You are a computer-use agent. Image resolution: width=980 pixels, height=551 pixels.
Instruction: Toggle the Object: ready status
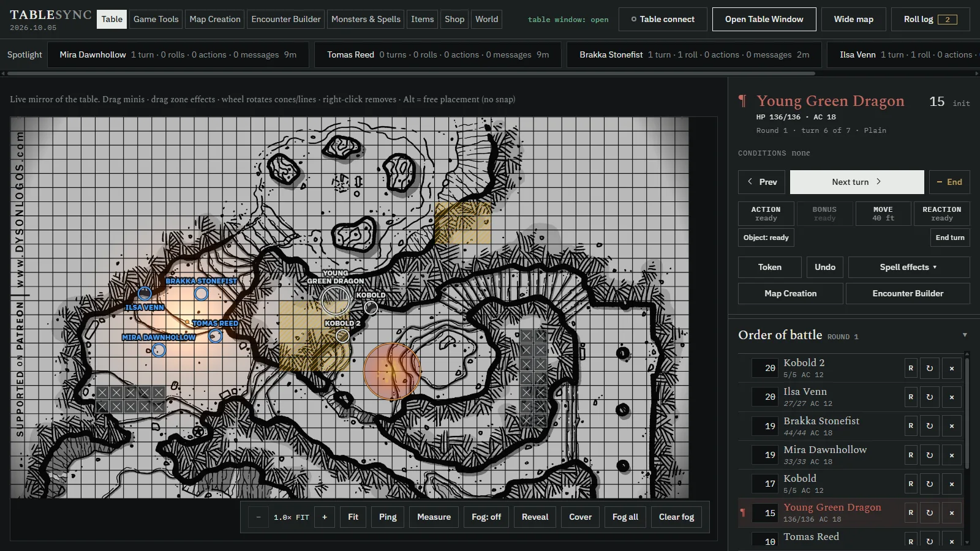[766, 238]
